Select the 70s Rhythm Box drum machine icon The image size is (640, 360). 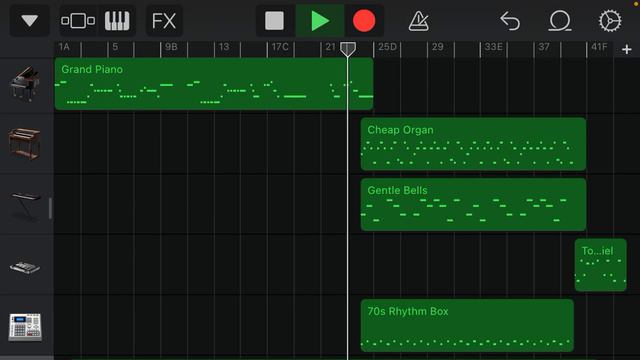[25, 327]
